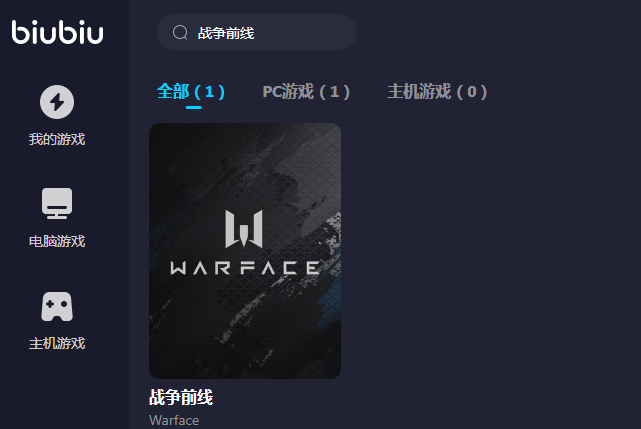Open the gamepad console icon
641x429 pixels.
tap(57, 306)
